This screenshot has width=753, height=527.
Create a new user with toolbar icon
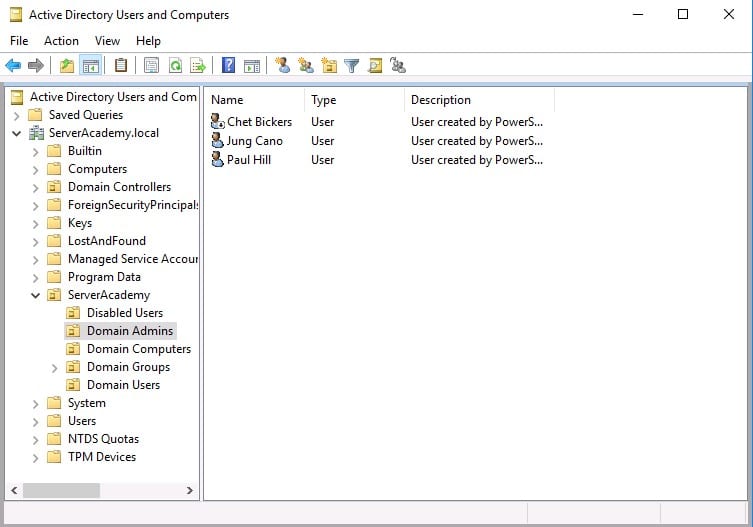pos(282,65)
